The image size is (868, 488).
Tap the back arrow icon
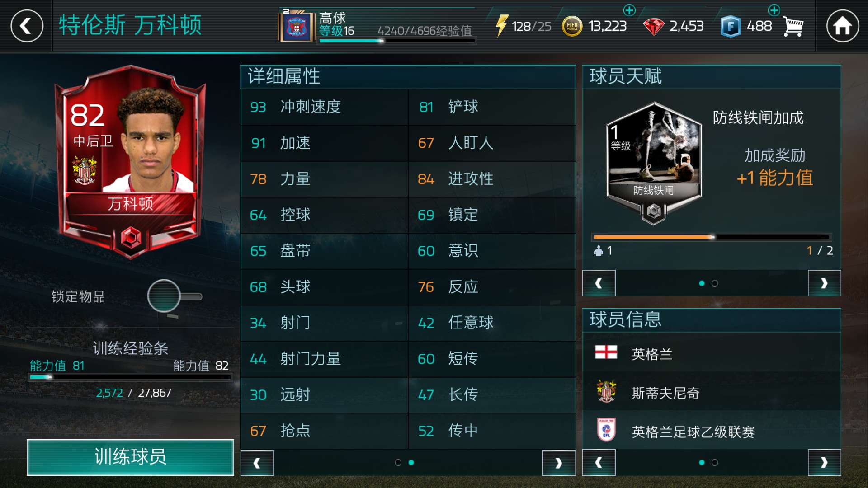pyautogui.click(x=27, y=26)
